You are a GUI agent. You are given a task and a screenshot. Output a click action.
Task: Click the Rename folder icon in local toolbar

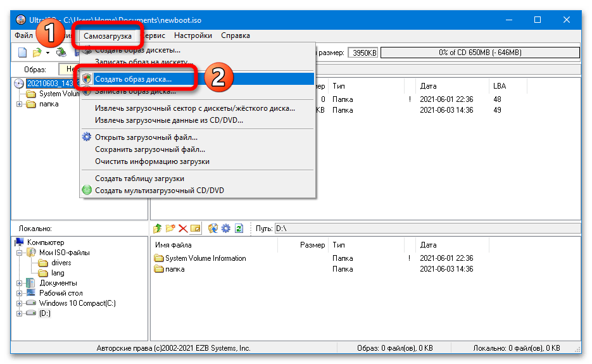click(196, 229)
